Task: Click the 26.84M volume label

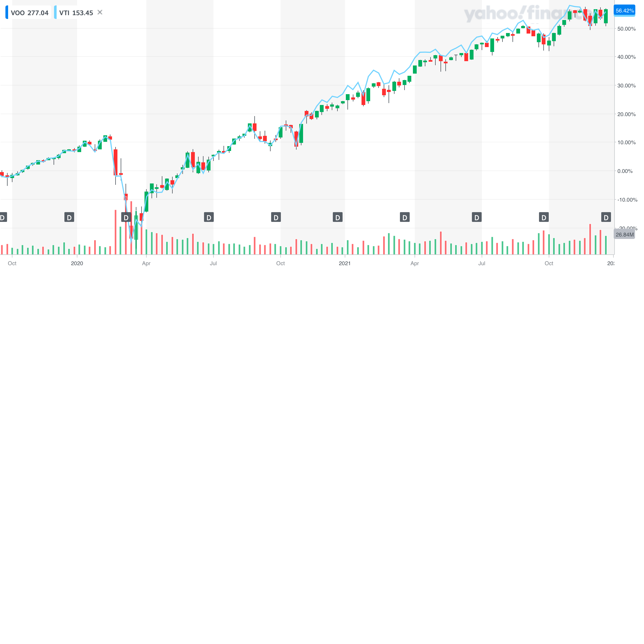Action: click(x=625, y=234)
